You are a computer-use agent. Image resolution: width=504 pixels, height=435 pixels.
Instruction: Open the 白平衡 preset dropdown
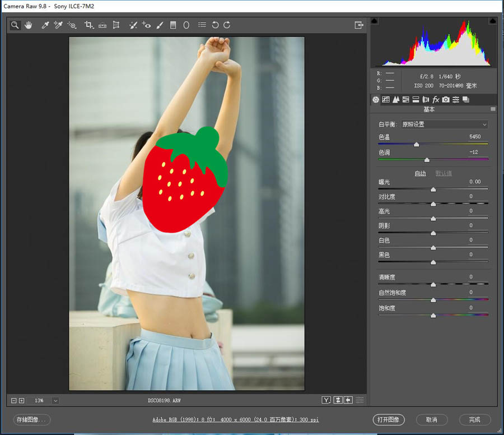point(445,124)
